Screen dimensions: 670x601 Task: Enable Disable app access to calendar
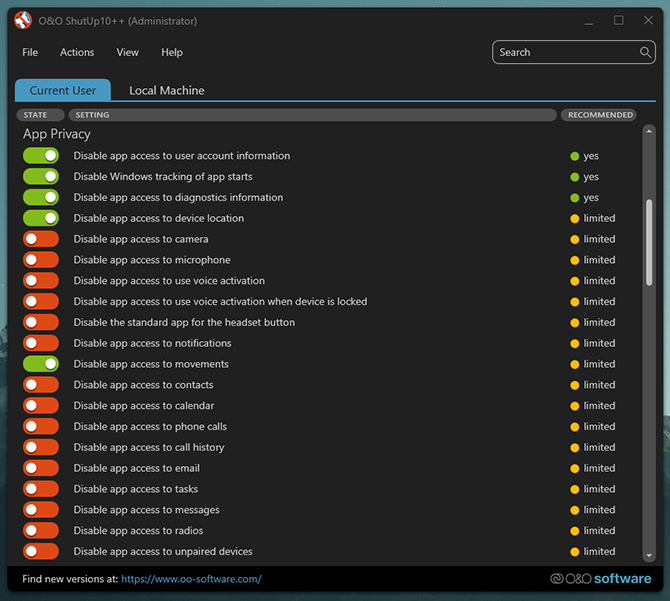(x=41, y=406)
